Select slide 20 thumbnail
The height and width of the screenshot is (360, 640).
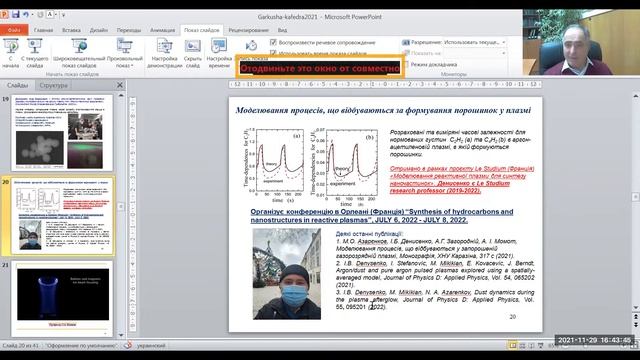point(62,216)
